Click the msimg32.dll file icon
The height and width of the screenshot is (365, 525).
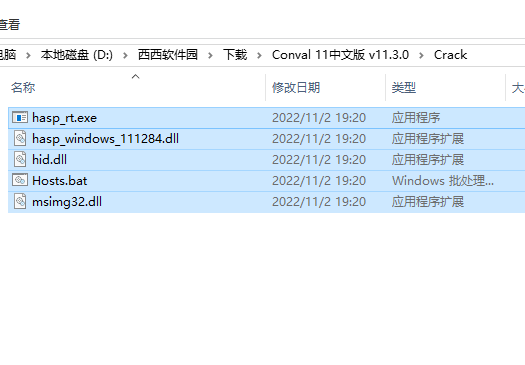(20, 202)
